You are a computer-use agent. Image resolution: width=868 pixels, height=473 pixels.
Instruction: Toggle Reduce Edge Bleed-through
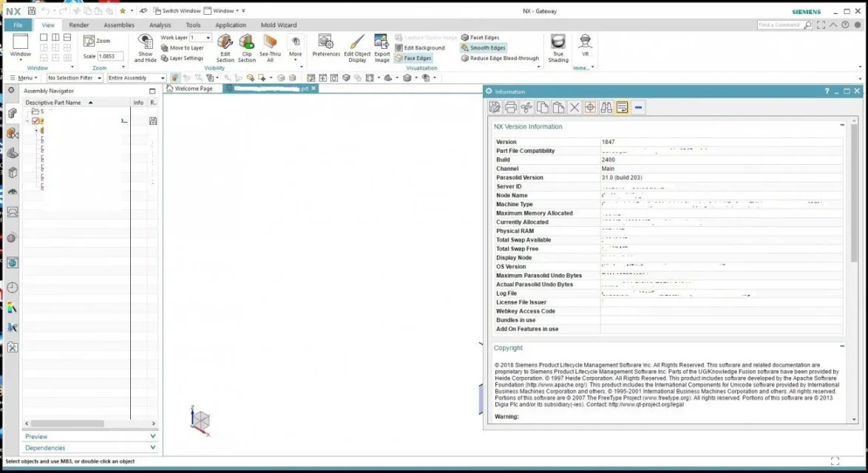[x=500, y=58]
